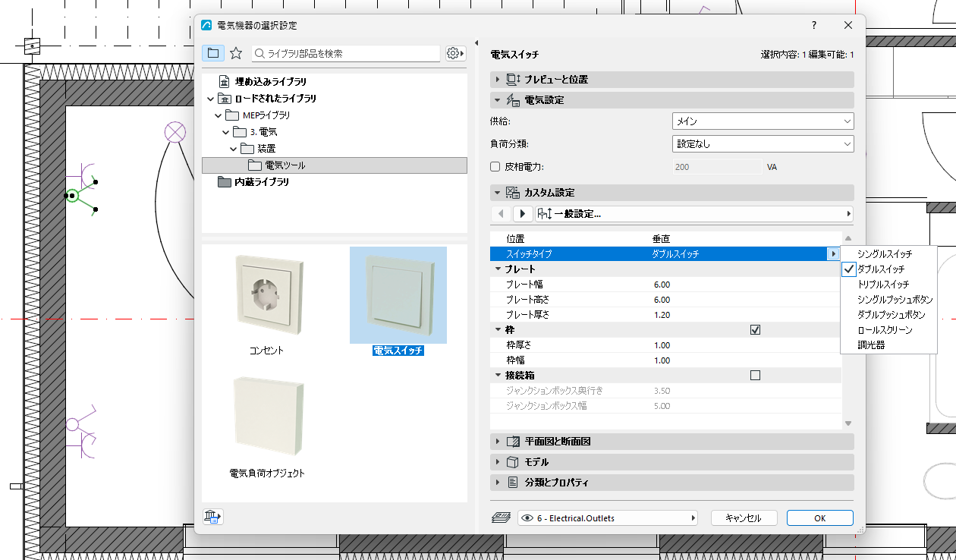Click the キャンセル button
This screenshot has width=956, height=560.
click(744, 518)
